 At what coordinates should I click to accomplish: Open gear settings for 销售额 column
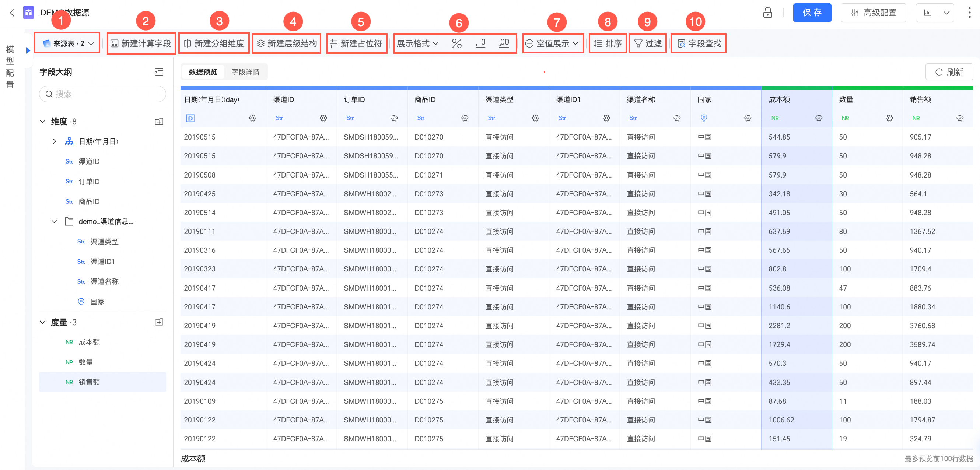pos(960,118)
